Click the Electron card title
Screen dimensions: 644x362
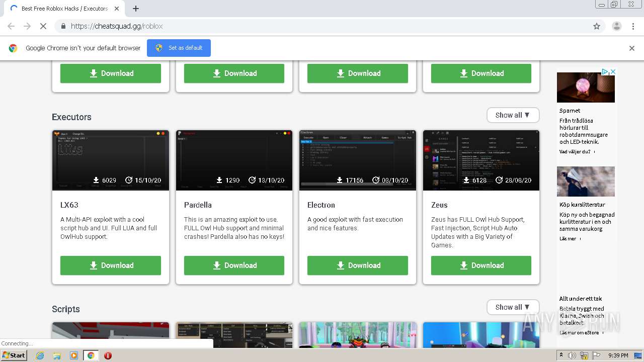(x=321, y=205)
